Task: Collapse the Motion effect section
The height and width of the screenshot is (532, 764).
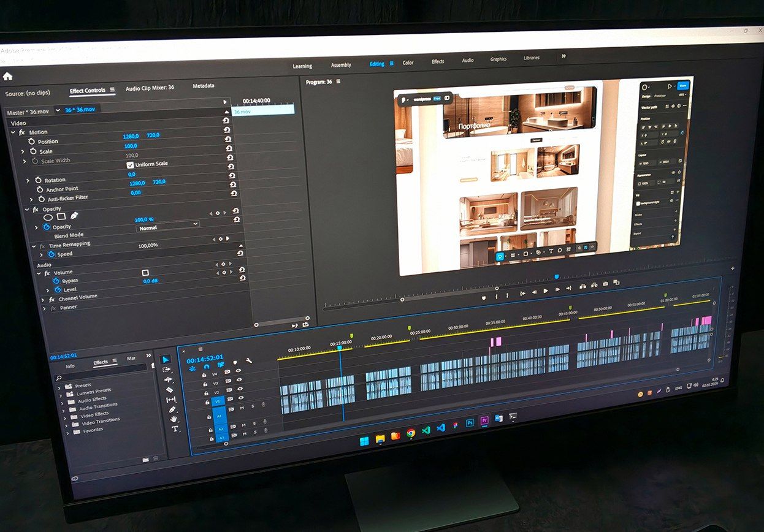Action: tap(13, 132)
